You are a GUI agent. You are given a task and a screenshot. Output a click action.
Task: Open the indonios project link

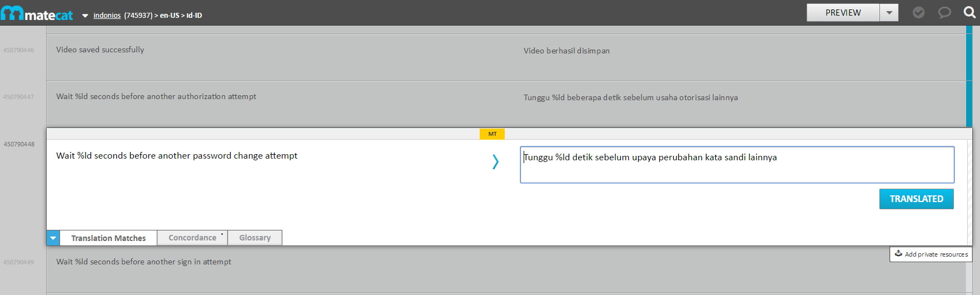click(107, 16)
